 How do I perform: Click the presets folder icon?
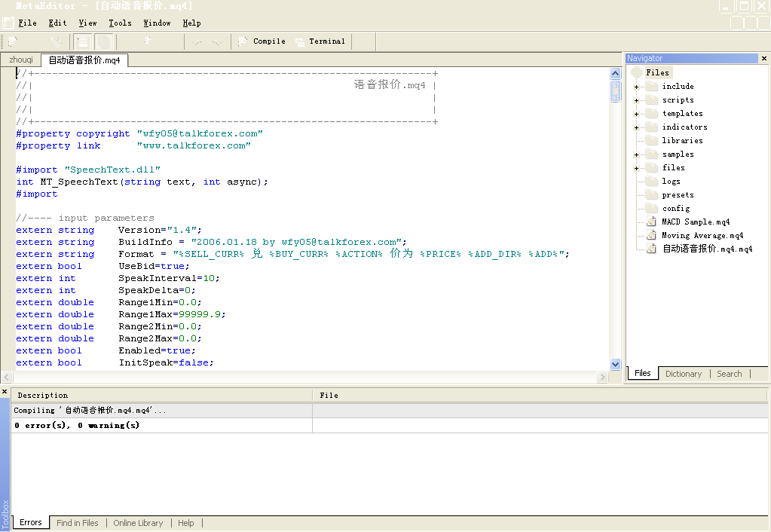[652, 194]
